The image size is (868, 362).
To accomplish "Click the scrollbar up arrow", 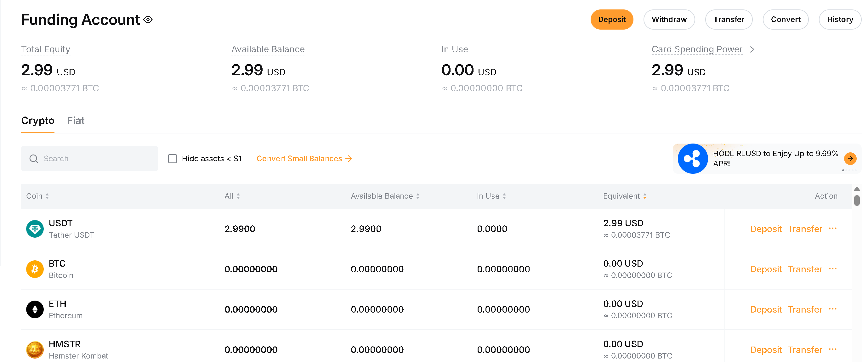I will click(x=857, y=189).
